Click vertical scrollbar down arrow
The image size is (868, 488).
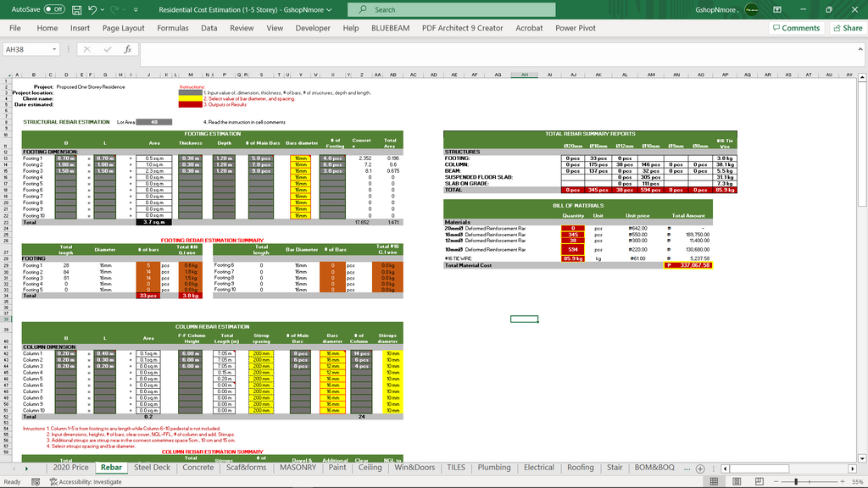pos(862,458)
